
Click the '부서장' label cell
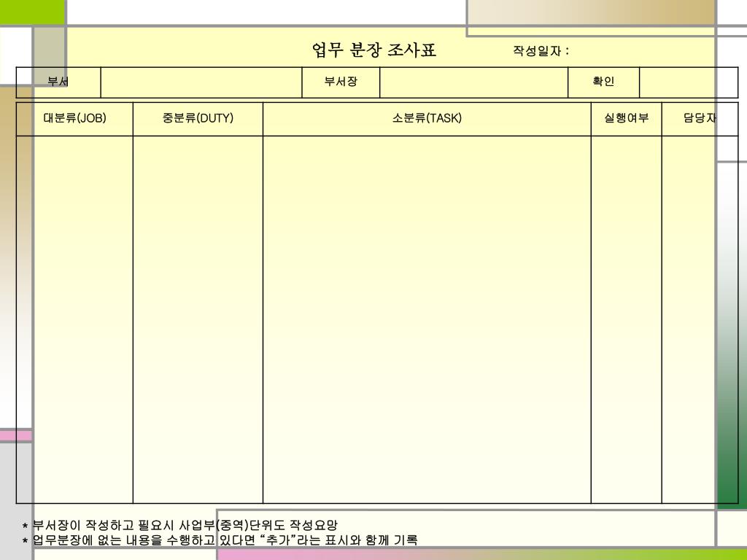(x=341, y=82)
